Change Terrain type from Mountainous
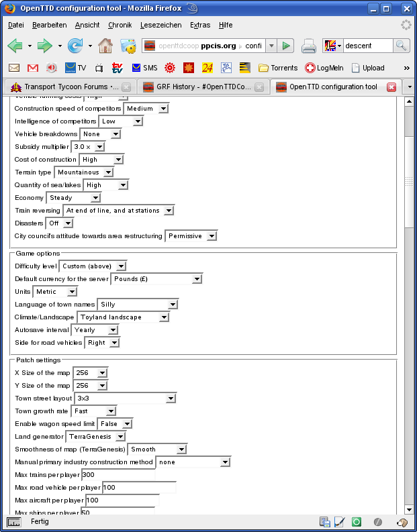 [83, 172]
